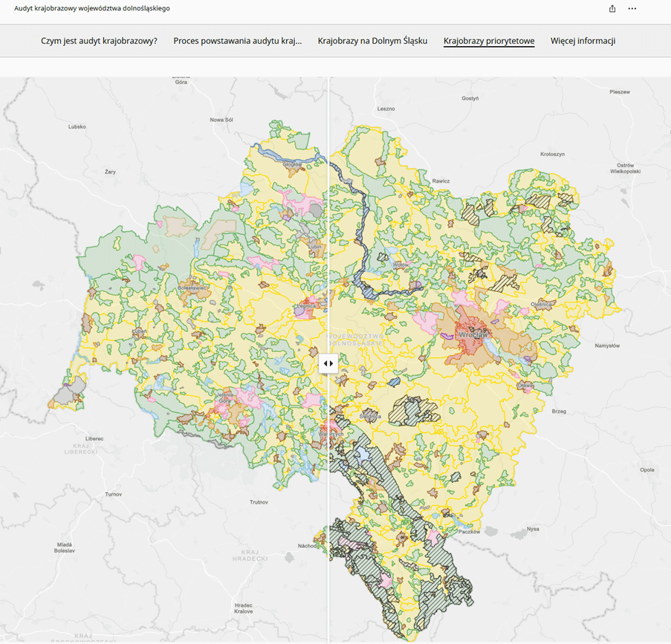Click the share icon in the header
Viewport: 671px width, 644px height.
tap(612, 9)
